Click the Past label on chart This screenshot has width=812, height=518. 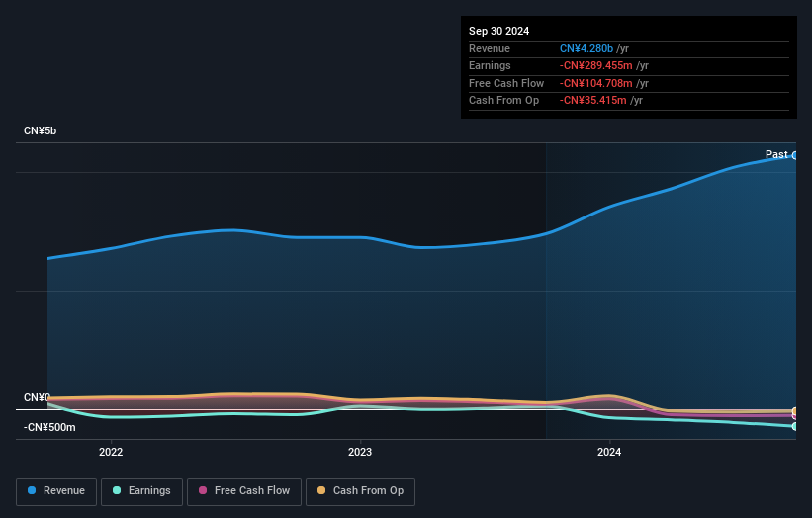(776, 155)
